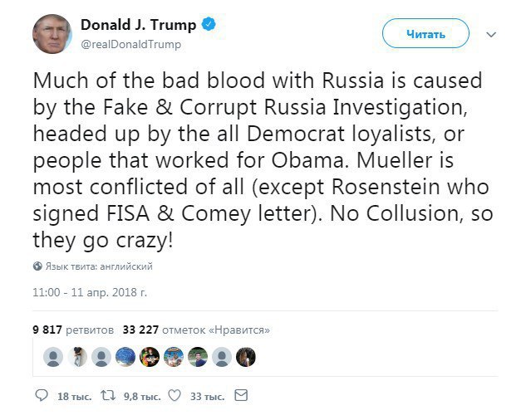Open Donald J. Trump's profile picture

coord(52,33)
